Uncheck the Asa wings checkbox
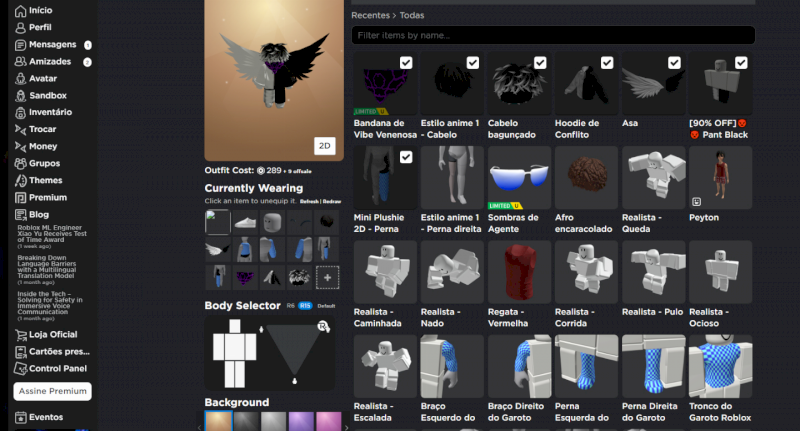 coord(674,63)
